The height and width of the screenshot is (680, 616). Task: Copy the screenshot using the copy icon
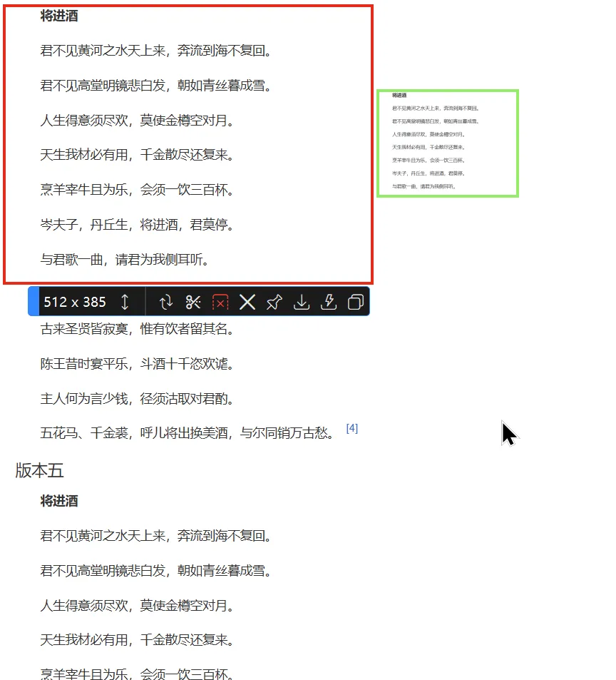[x=355, y=302]
